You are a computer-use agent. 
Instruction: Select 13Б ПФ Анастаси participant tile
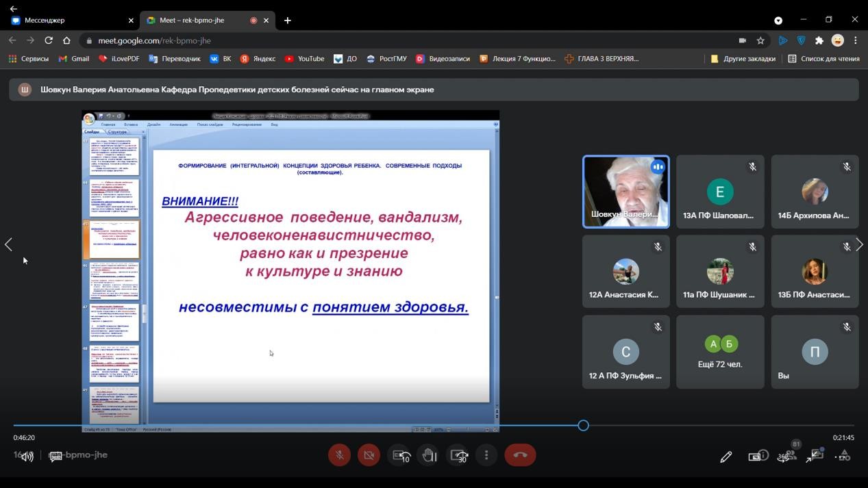pyautogui.click(x=815, y=272)
